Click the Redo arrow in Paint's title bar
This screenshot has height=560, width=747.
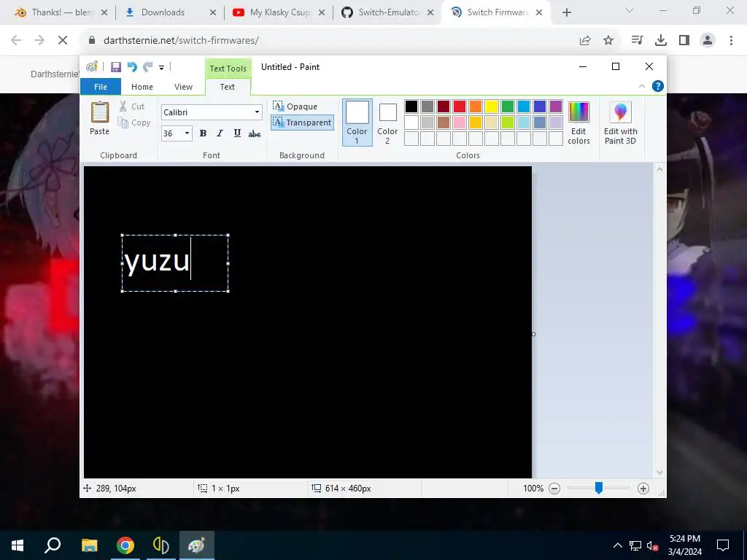click(148, 67)
